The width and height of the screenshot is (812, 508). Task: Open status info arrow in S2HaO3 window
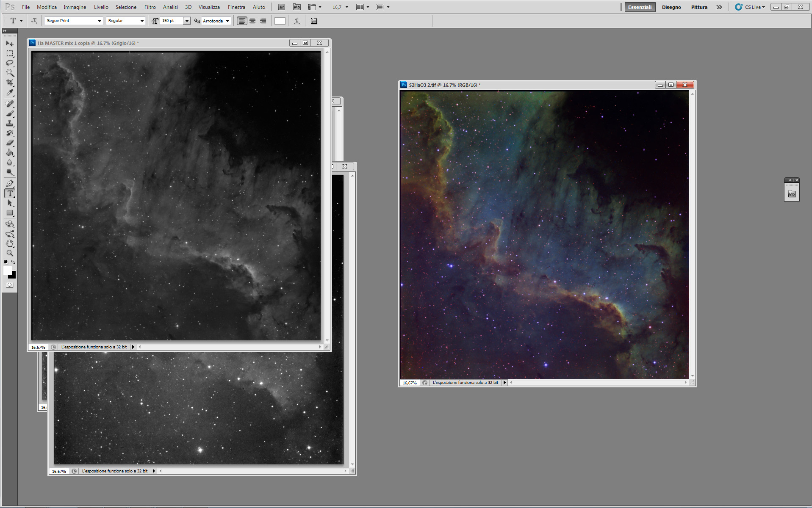504,382
